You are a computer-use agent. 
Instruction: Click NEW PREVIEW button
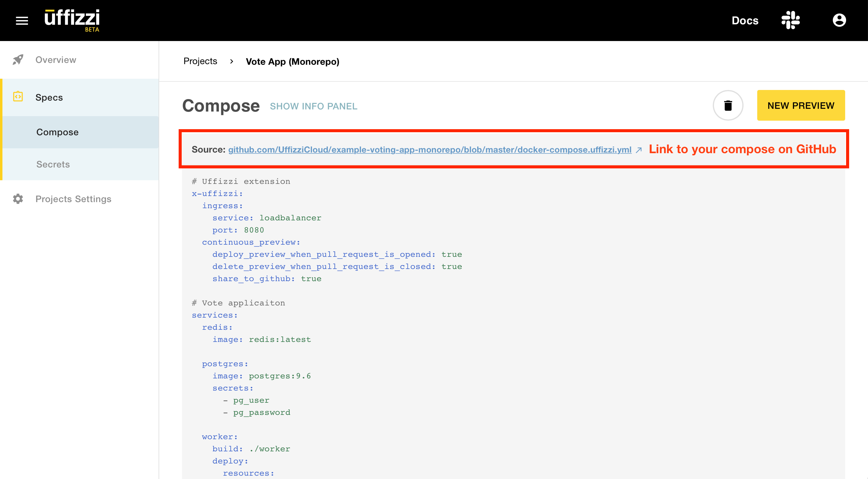point(801,105)
